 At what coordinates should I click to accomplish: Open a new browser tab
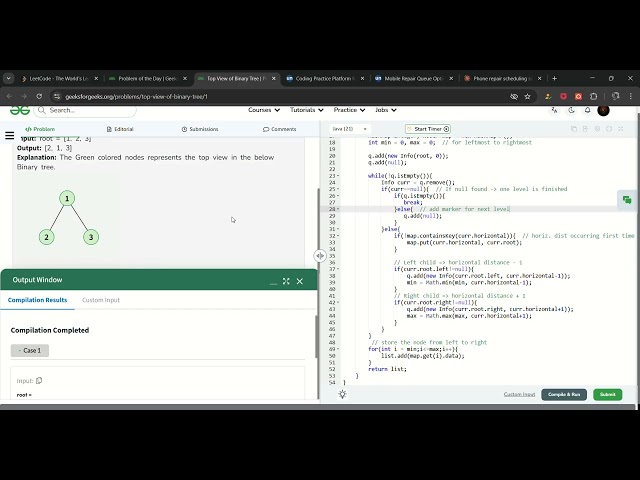click(554, 78)
